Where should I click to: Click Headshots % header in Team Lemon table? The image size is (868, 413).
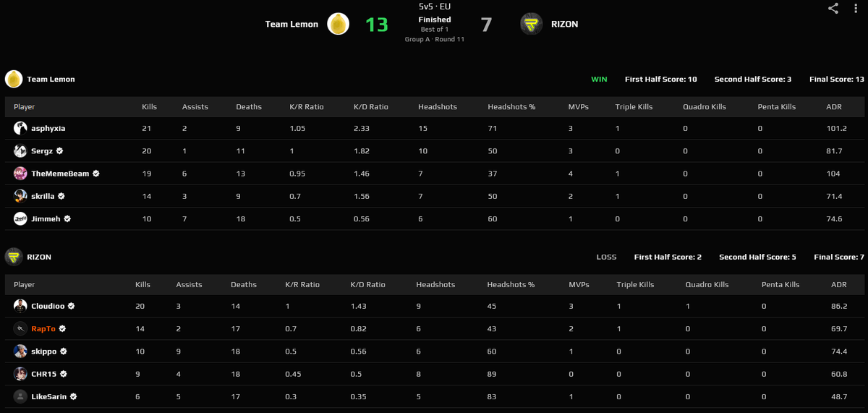click(x=511, y=106)
